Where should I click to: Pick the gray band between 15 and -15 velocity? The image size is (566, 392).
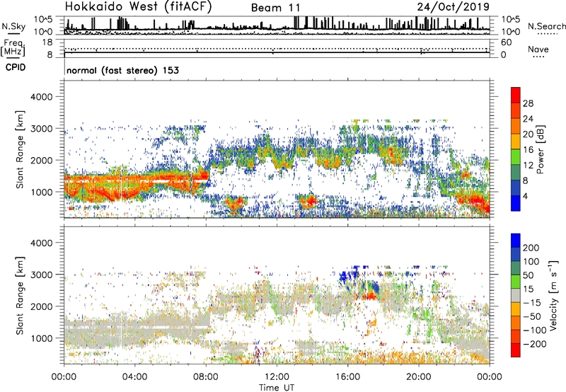(x=516, y=296)
